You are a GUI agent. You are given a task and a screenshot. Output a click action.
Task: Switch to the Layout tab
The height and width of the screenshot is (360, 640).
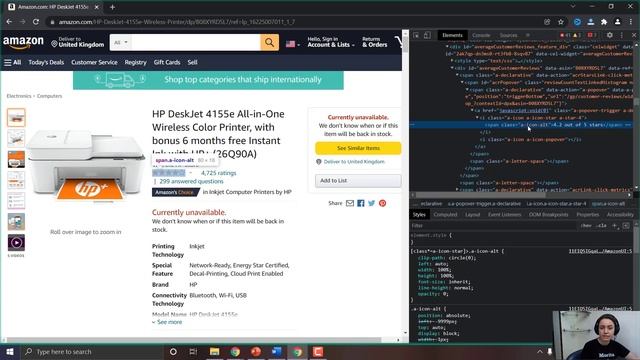pyautogui.click(x=473, y=215)
